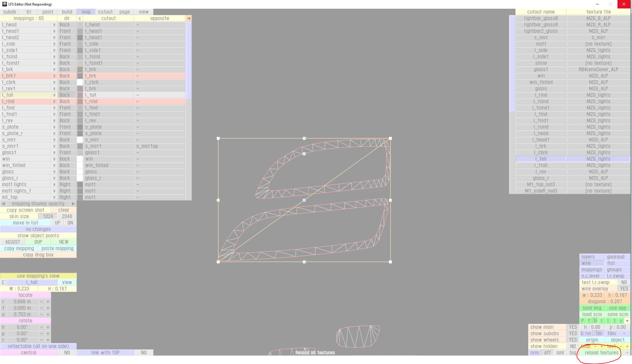Click the copy drag box button
The image size is (632, 364).
pyautogui.click(x=38, y=255)
